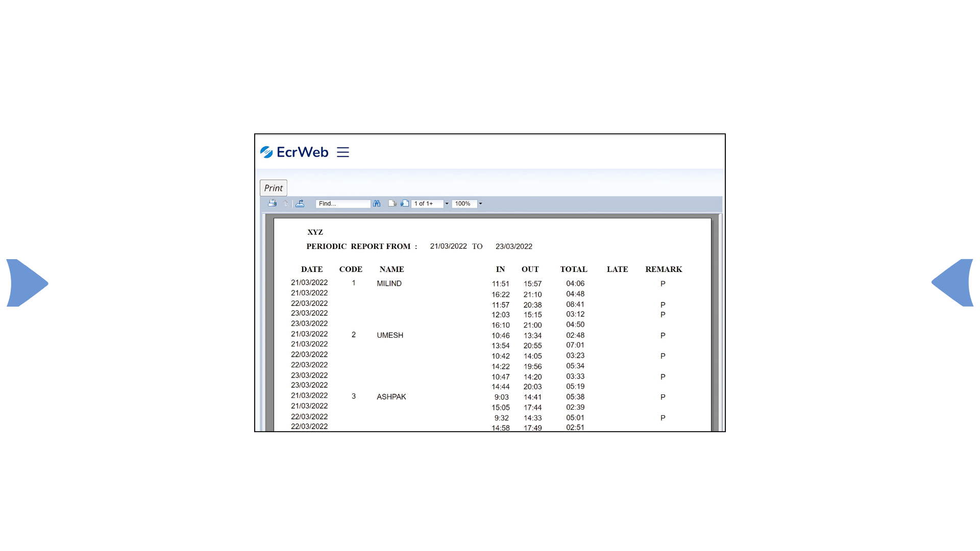This screenshot has height=551, width=980.
Task: Click total 07:01
Action: tap(575, 345)
